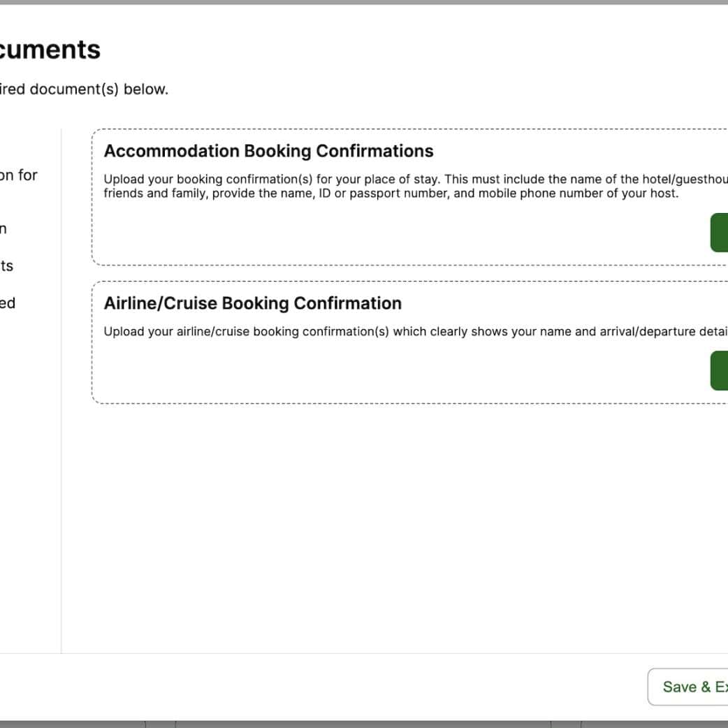Click the green upload button under Accommodation Booking Confirmations
Image resolution: width=728 pixels, height=728 pixels.
tap(719, 233)
